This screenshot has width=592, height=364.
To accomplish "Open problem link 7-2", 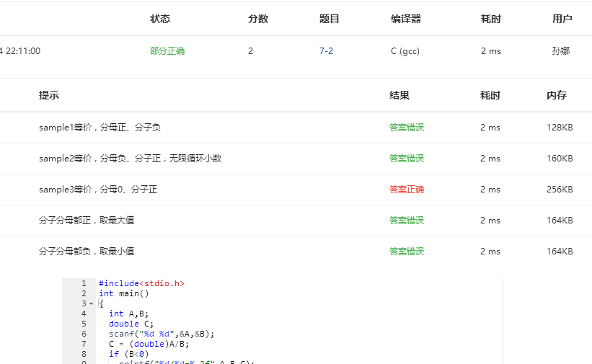I will point(326,51).
